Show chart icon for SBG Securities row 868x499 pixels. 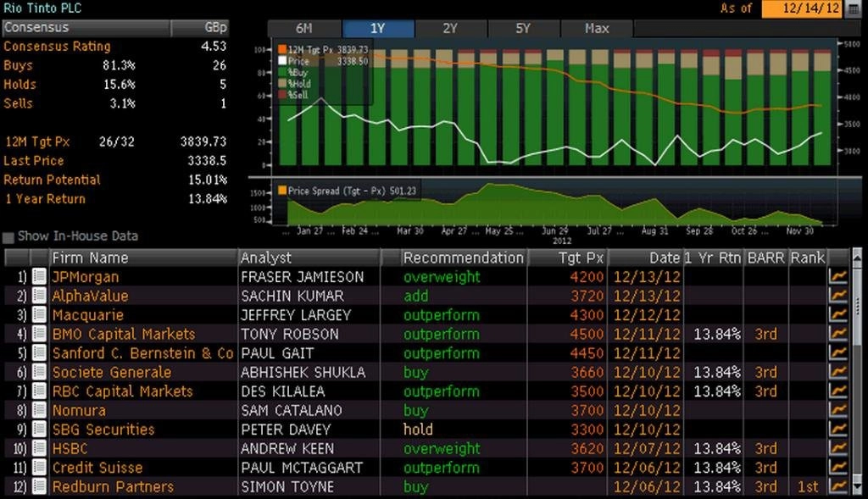[838, 429]
